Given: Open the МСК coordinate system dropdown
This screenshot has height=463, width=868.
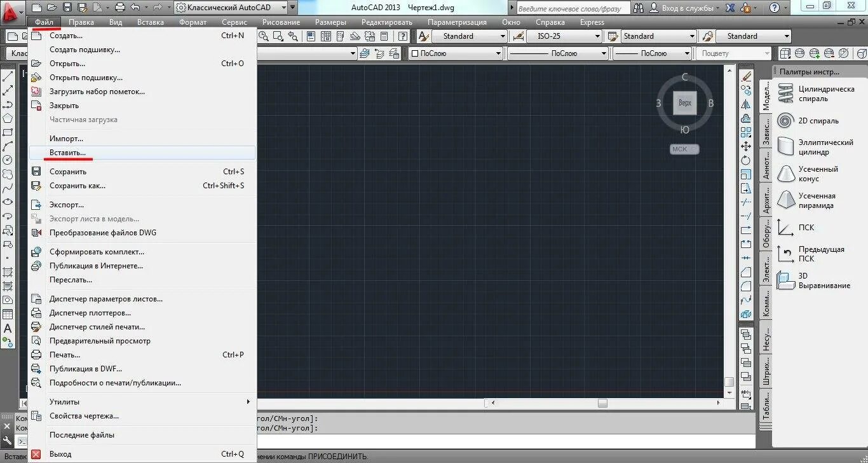Looking at the screenshot, I should [684, 149].
